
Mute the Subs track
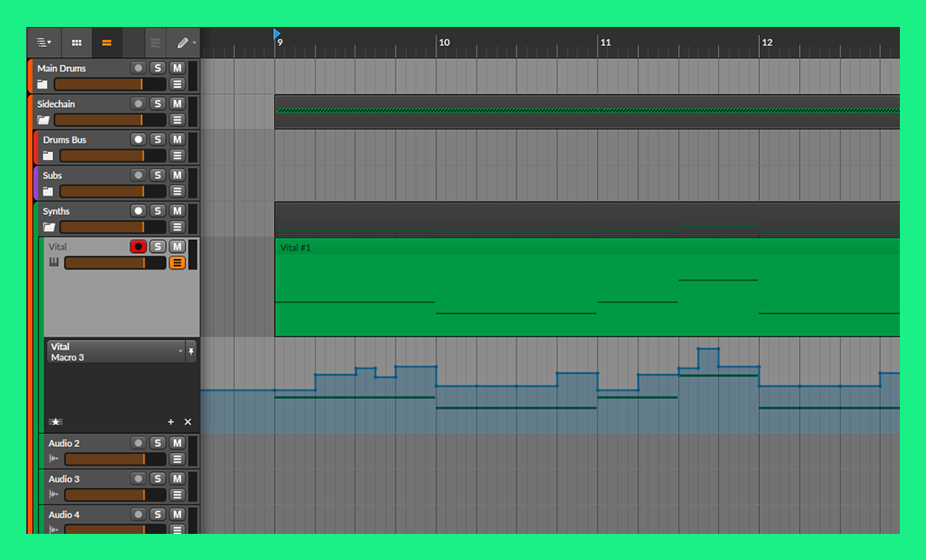click(177, 175)
